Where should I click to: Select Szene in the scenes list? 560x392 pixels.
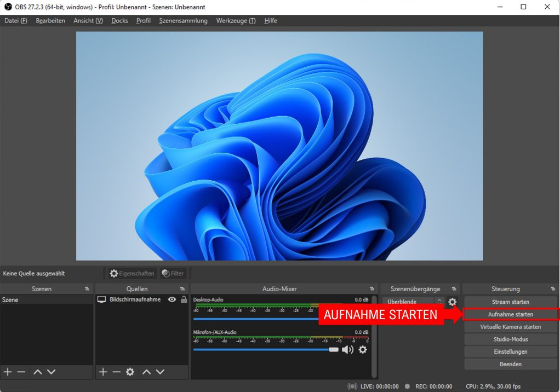pyautogui.click(x=10, y=300)
